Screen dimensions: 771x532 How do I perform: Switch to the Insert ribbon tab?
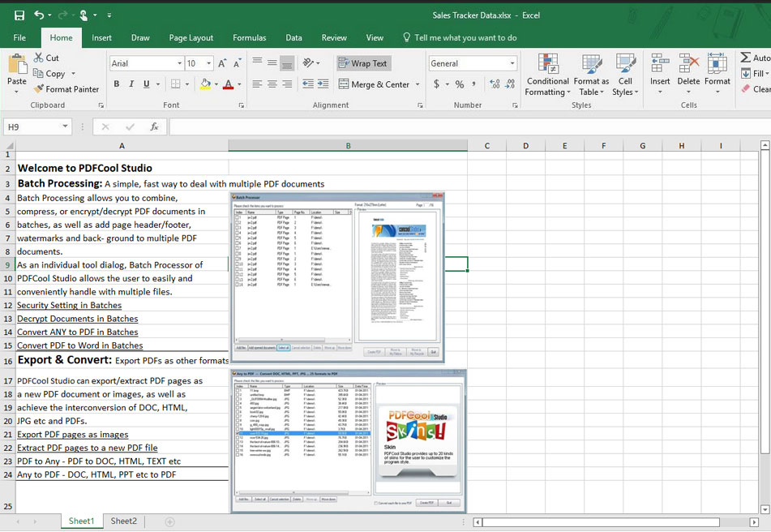tap(101, 38)
